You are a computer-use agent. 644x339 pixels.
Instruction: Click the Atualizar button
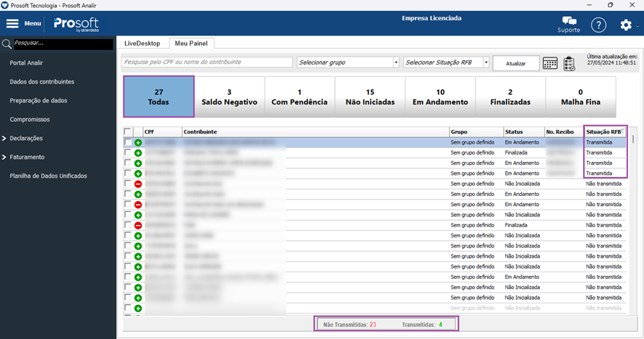click(x=516, y=63)
